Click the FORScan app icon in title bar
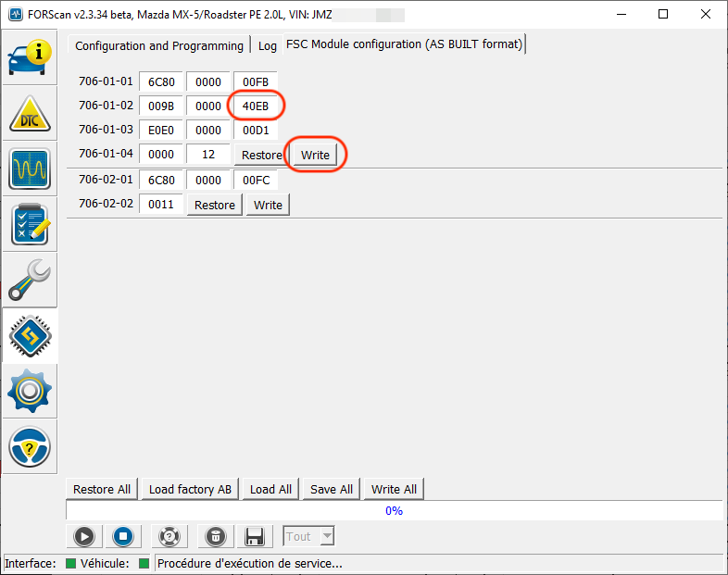This screenshot has height=575, width=728. 16,15
